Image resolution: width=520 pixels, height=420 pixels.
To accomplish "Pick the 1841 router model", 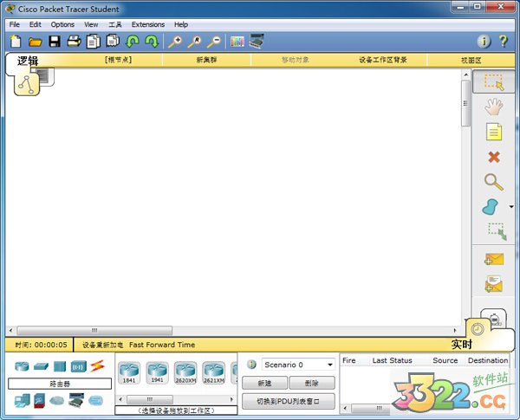I will (129, 373).
